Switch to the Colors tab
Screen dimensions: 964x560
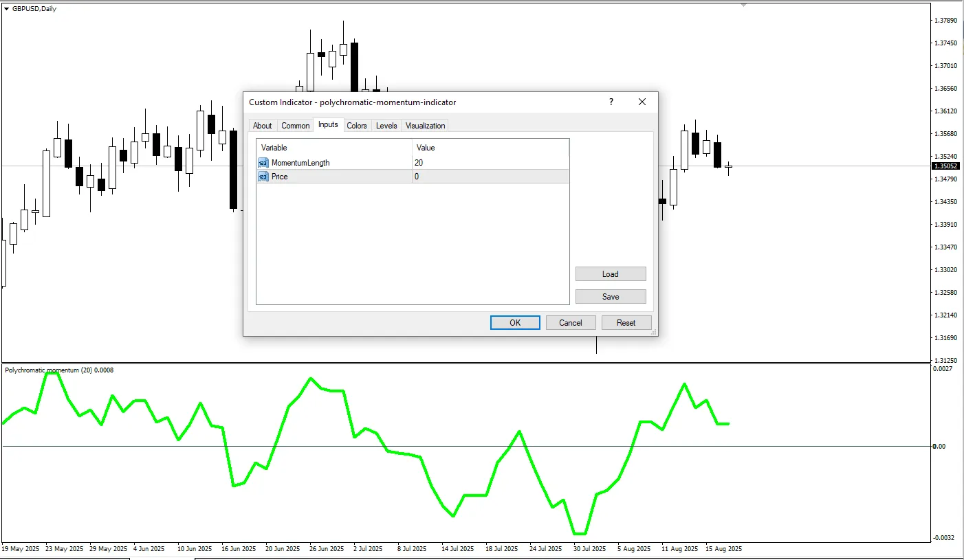point(357,125)
